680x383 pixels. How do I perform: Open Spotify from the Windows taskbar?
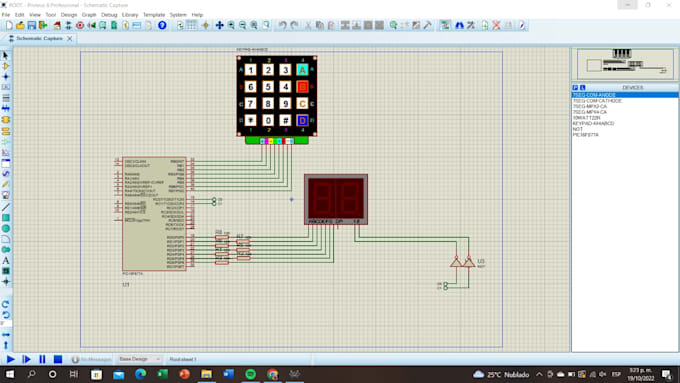click(x=251, y=374)
